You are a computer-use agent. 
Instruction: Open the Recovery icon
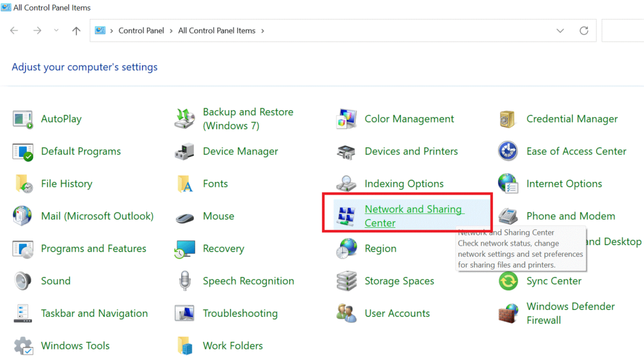(x=184, y=249)
